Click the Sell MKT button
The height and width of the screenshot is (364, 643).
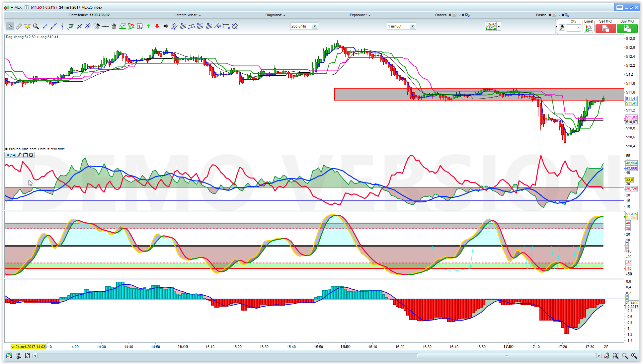point(605,29)
